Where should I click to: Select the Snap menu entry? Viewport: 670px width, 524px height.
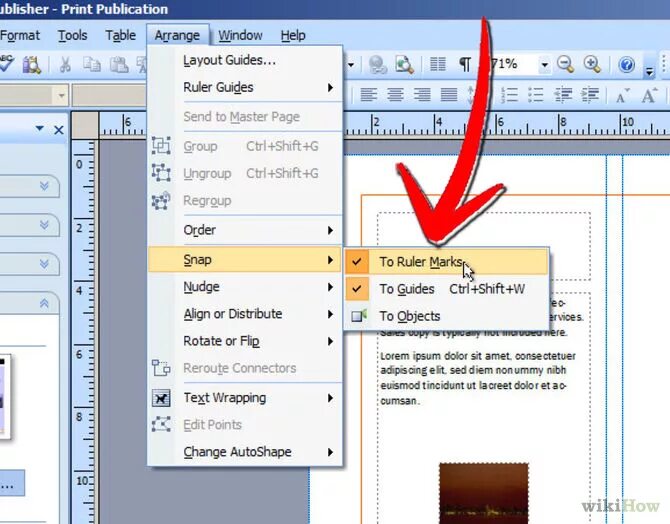245,259
